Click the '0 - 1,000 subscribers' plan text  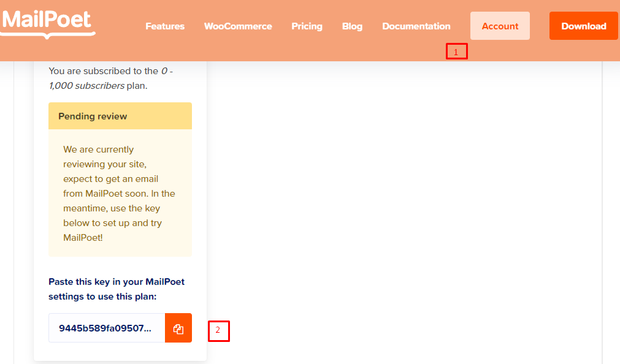[x=111, y=78]
